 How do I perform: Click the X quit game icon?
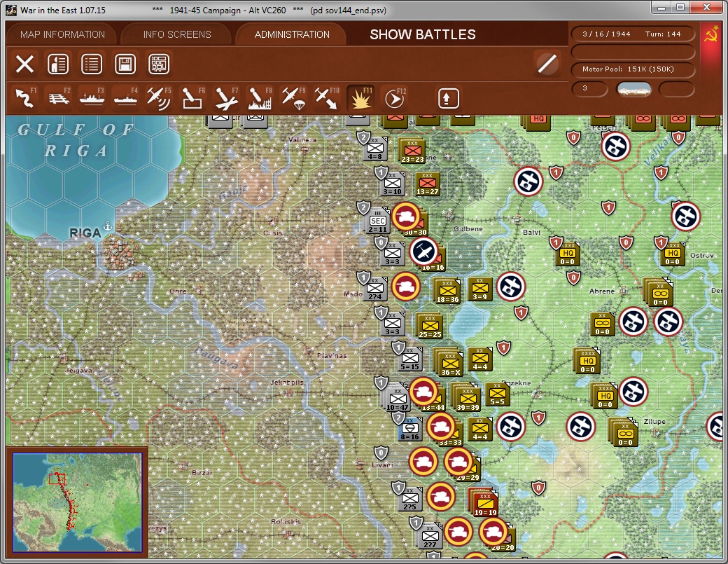tap(24, 64)
